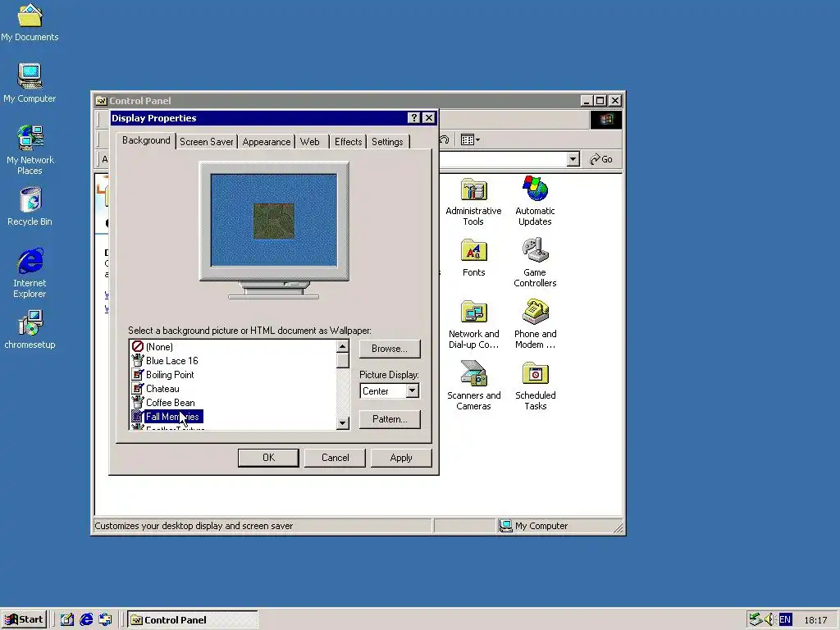Click Show Desktop quick launch icon
840x630 pixels.
tap(67, 620)
